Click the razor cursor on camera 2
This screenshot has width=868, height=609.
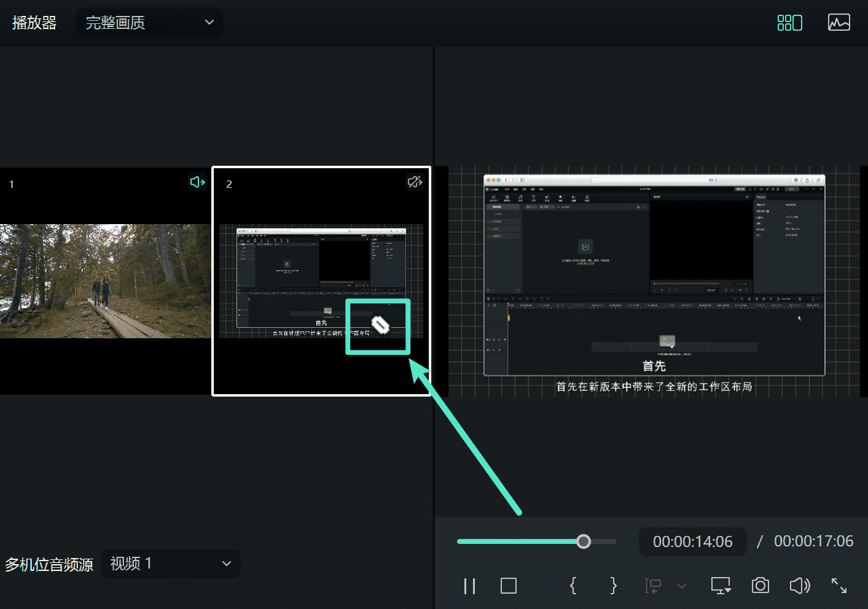coord(380,325)
